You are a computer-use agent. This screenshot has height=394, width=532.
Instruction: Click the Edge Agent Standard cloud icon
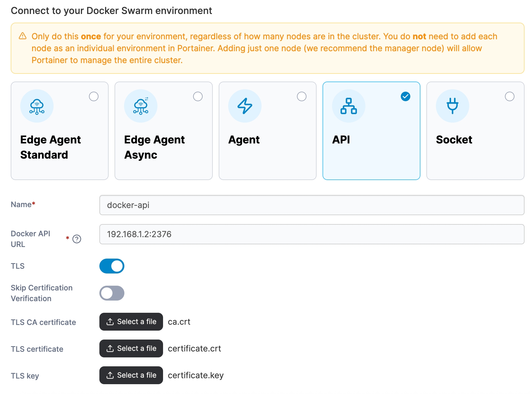(37, 106)
